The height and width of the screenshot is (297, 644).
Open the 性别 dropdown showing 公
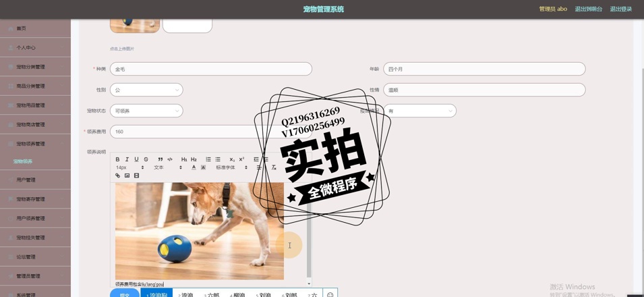click(146, 90)
